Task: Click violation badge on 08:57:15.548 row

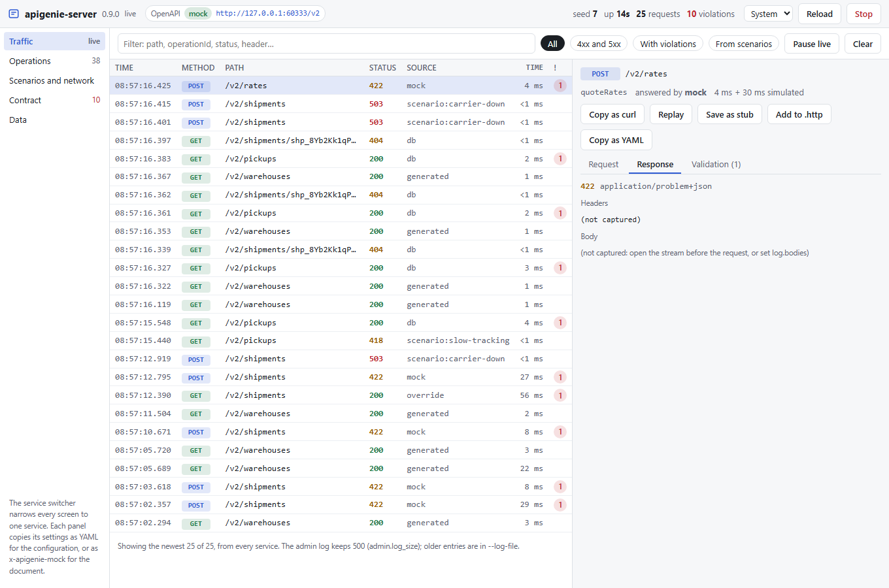Action: coord(560,323)
